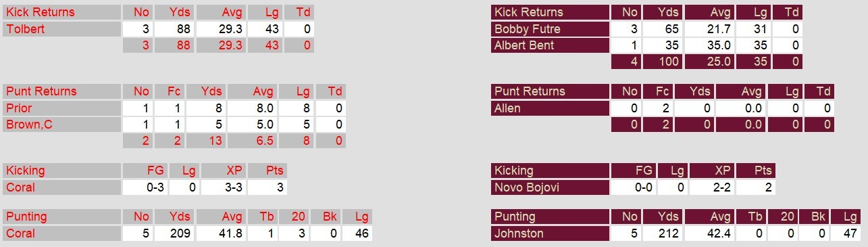
Task: Click Albert Bent player name
Action: (x=524, y=45)
